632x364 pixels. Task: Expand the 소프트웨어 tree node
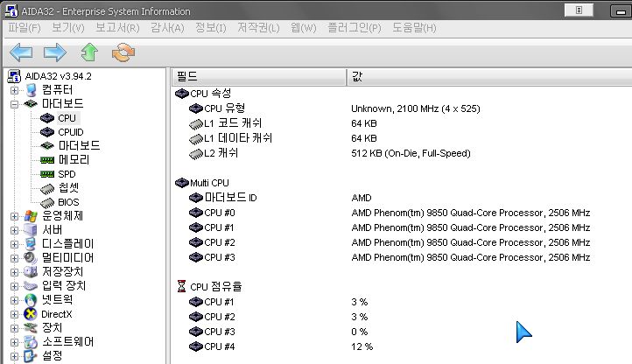14,342
